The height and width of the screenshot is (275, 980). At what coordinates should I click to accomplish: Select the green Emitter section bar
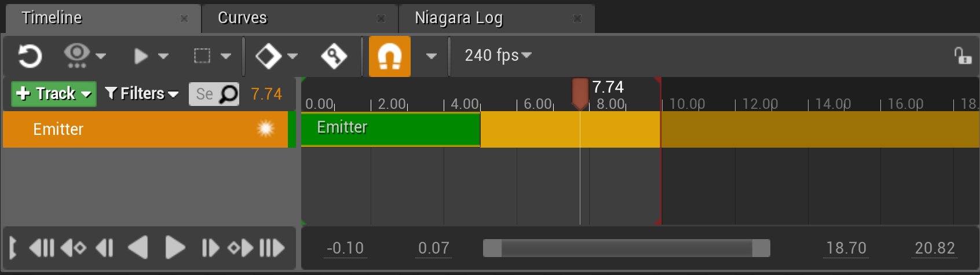coord(390,129)
